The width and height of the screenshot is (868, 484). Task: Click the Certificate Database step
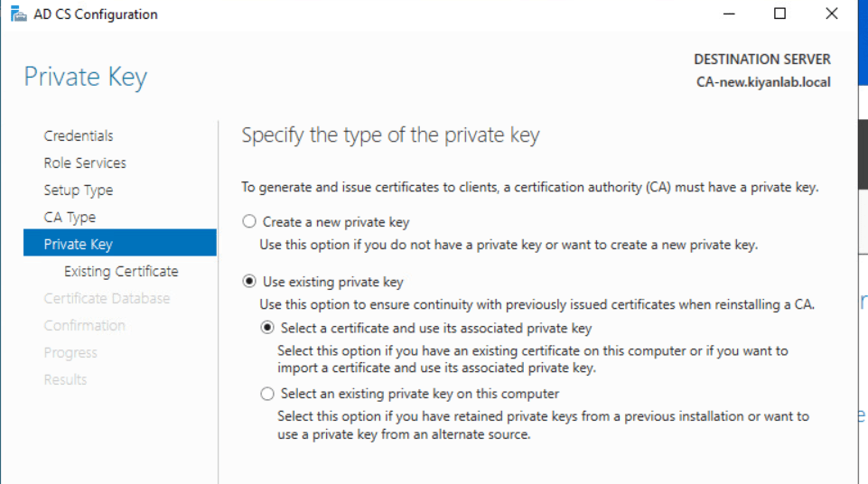[107, 298]
